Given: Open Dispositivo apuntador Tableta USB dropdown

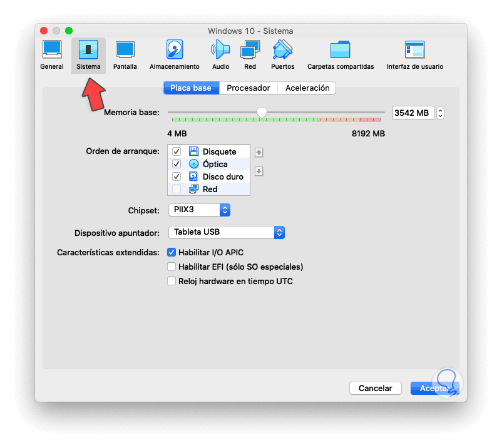Looking at the screenshot, I should (x=227, y=232).
